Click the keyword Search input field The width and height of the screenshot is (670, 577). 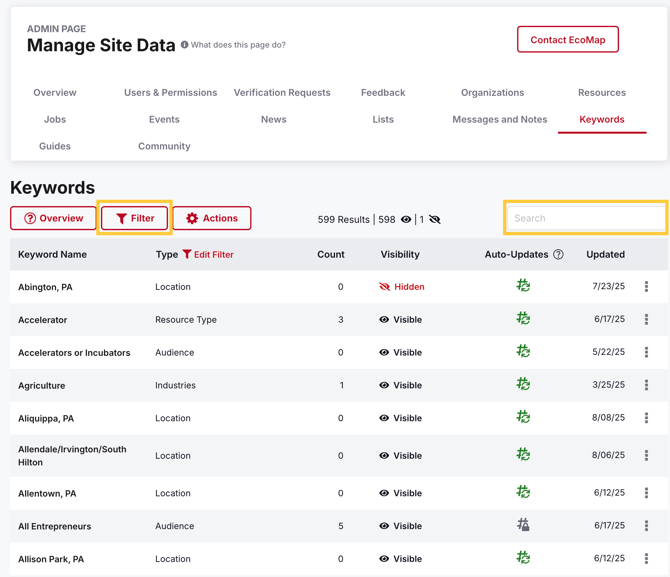pos(585,218)
